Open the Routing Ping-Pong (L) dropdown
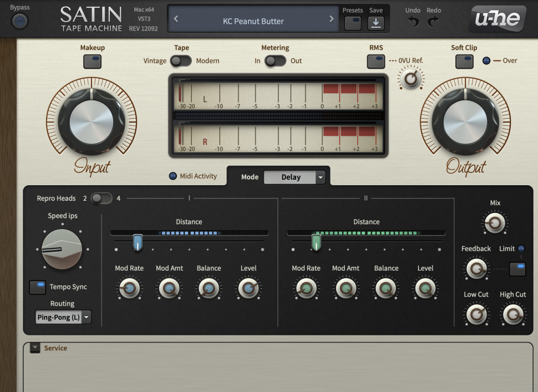 pyautogui.click(x=63, y=318)
